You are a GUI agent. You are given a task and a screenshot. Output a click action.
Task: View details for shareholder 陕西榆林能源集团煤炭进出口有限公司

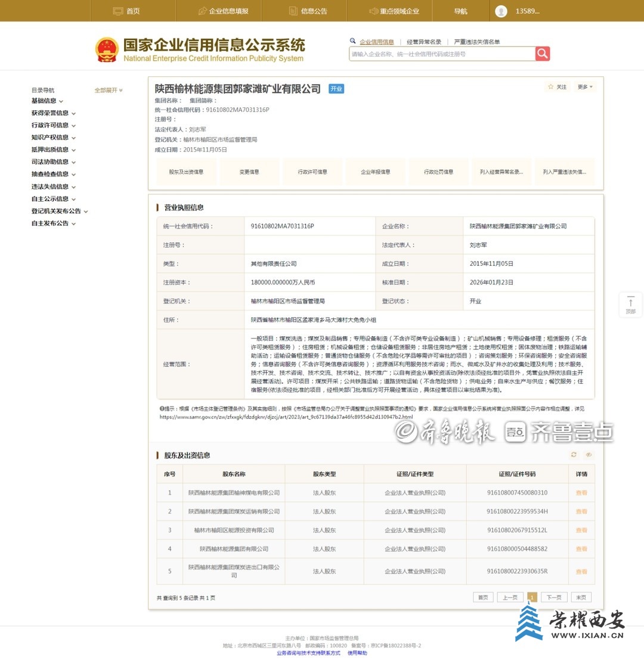pyautogui.click(x=581, y=572)
